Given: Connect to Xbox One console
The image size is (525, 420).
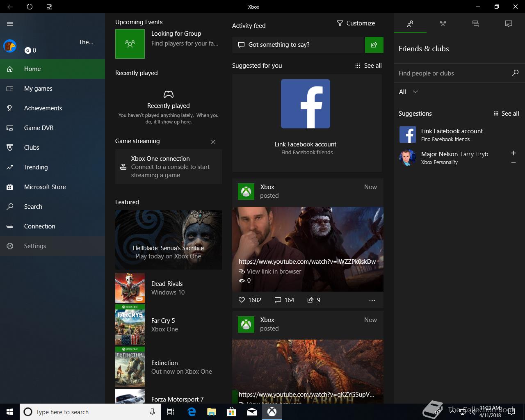Looking at the screenshot, I should 169,167.
